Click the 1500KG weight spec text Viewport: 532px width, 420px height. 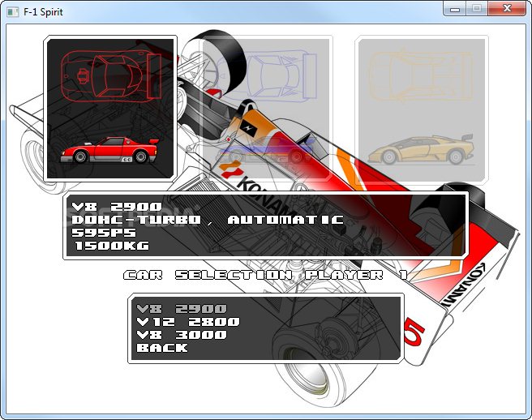click(112, 246)
